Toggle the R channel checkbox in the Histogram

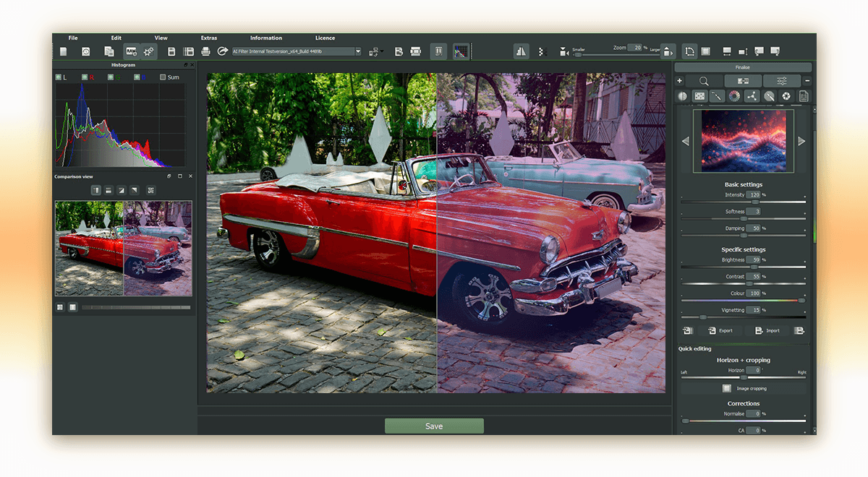point(85,77)
